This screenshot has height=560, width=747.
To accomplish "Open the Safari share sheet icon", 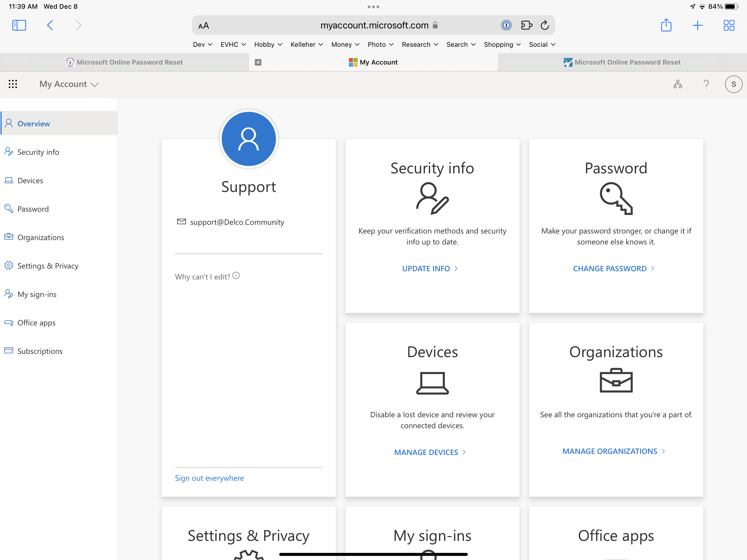I will (x=666, y=25).
